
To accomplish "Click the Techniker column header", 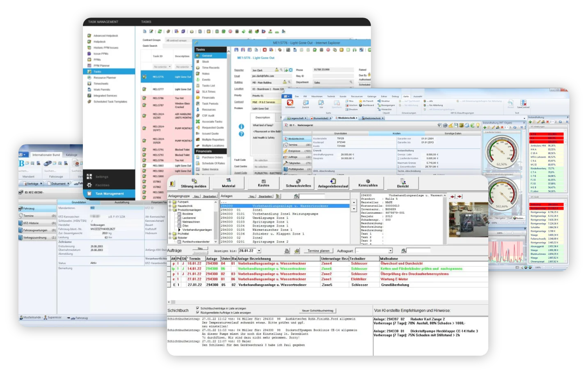I will click(364, 259).
